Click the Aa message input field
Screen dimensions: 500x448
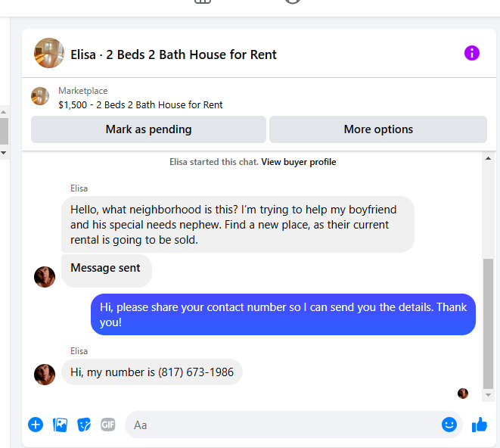[287, 425]
